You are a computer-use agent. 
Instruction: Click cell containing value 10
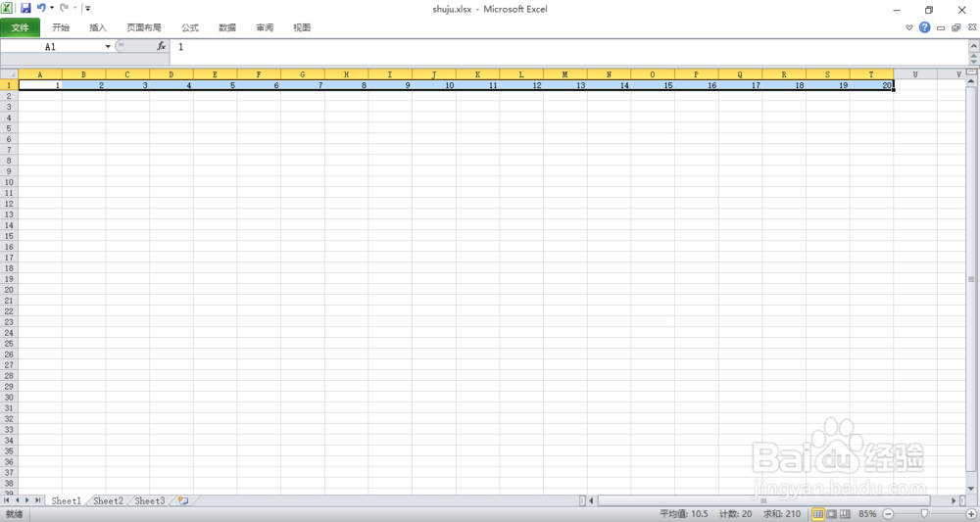coord(434,85)
